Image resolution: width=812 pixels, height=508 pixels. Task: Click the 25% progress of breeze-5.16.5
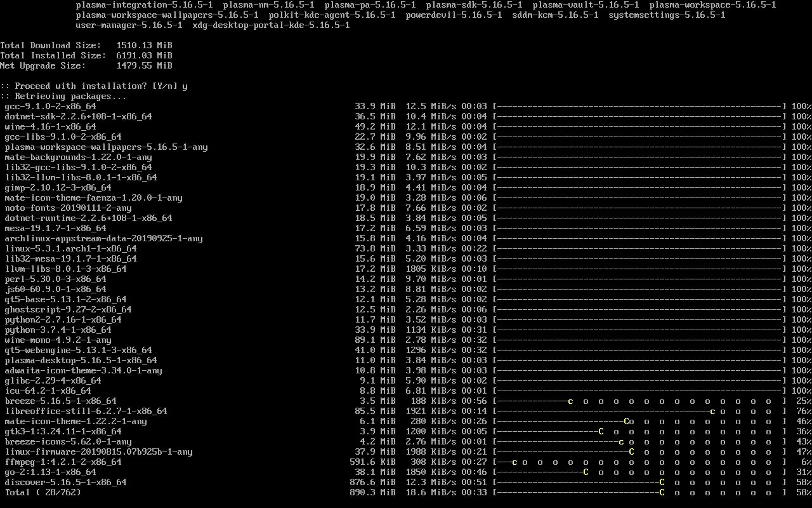click(804, 401)
